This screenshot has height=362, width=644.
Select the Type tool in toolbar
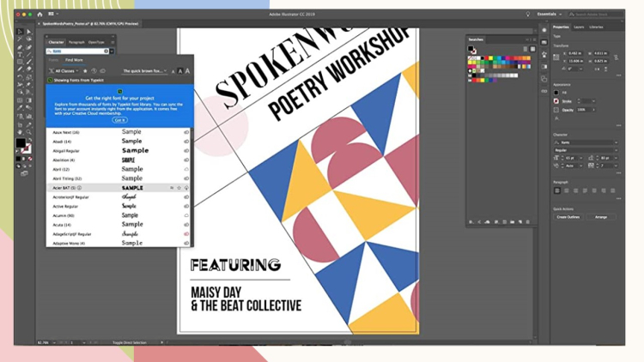pos(20,55)
